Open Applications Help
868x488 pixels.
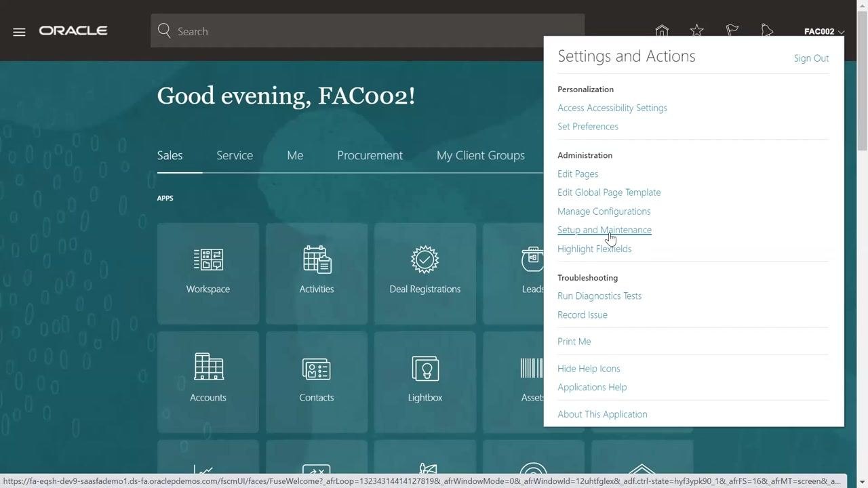coord(592,387)
